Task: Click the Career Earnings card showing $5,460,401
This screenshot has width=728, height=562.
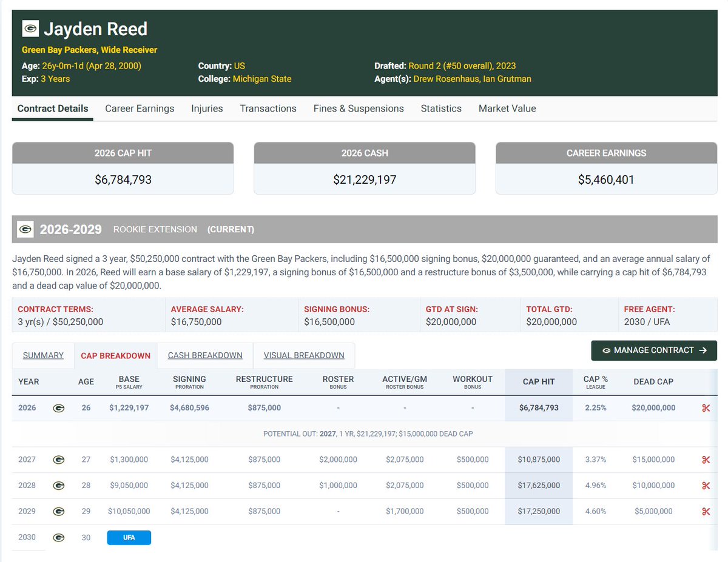Action: [606, 169]
